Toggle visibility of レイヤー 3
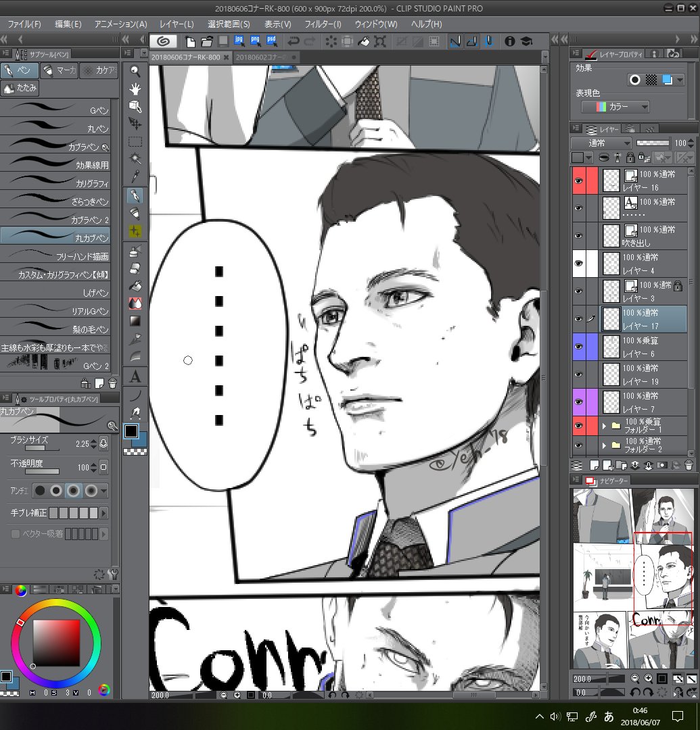700x730 pixels. (x=579, y=291)
